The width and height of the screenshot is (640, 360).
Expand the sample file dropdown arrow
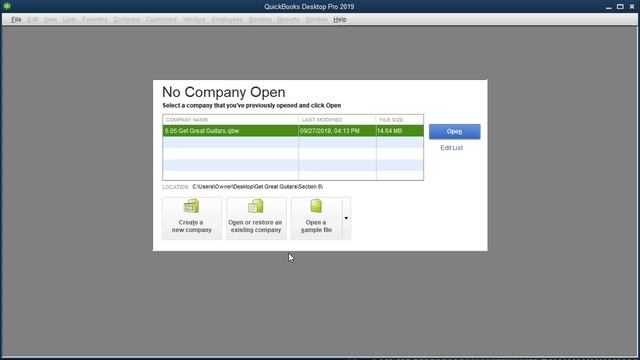tap(346, 218)
